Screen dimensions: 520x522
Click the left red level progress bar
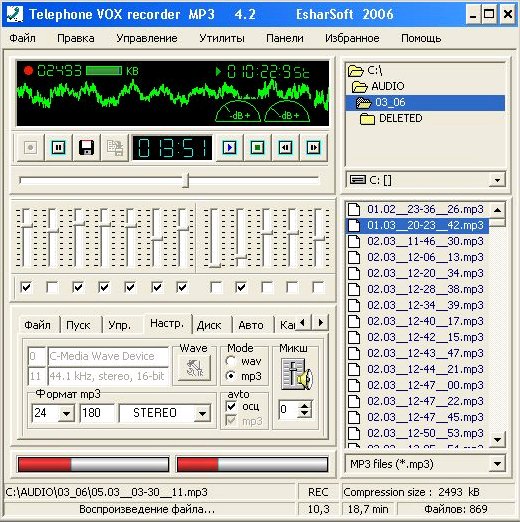click(93, 464)
